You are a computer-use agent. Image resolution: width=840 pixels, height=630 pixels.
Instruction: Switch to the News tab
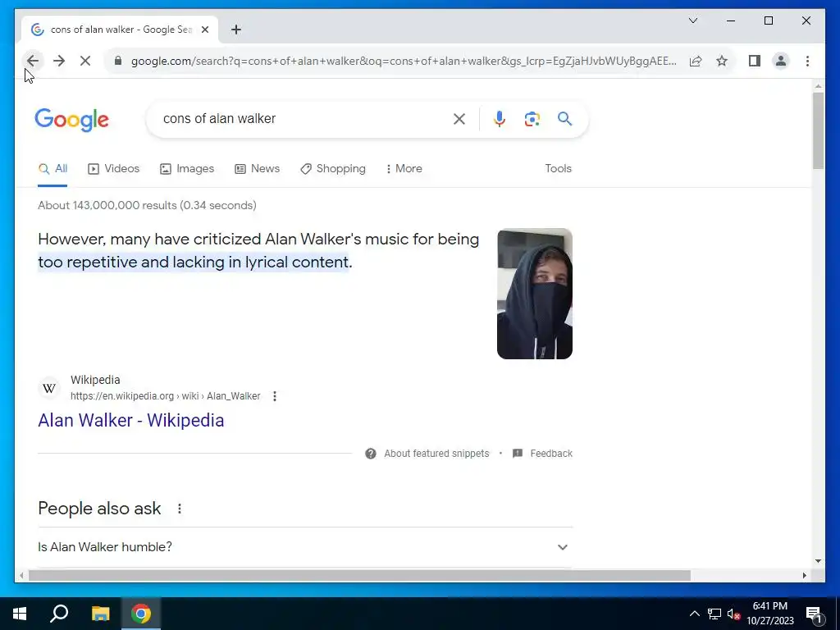tap(257, 169)
